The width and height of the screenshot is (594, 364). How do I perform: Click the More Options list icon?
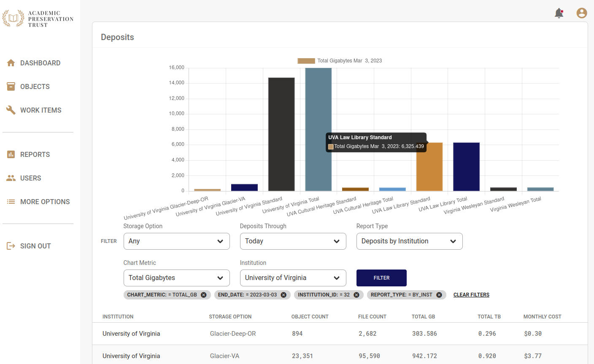click(11, 202)
